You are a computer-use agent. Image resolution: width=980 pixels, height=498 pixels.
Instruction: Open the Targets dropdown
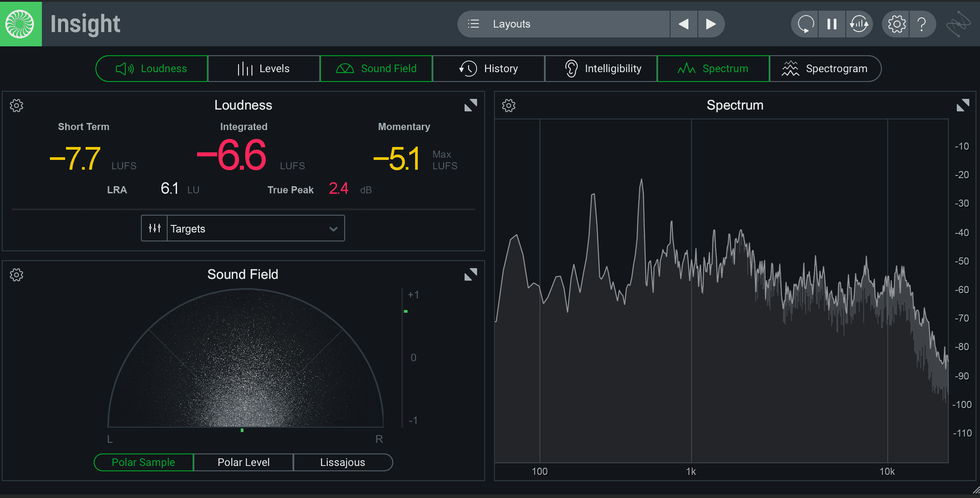click(255, 229)
